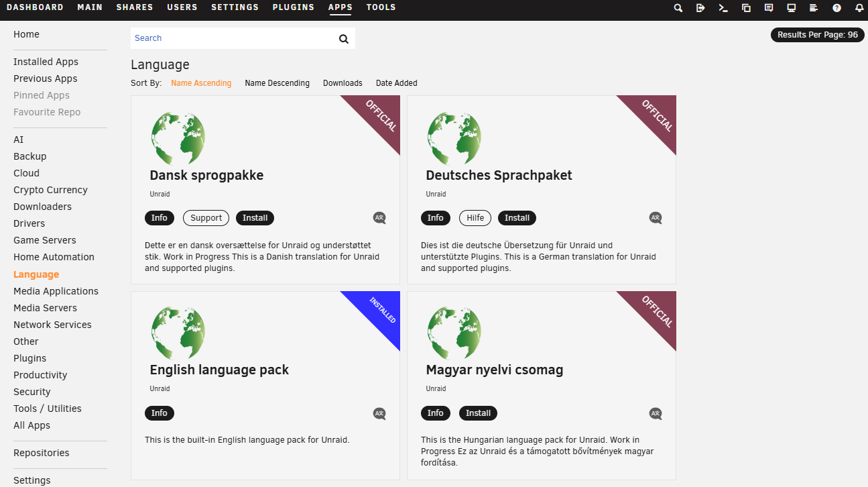Open Hilfe for Deutsches Sprachpaket

(475, 217)
